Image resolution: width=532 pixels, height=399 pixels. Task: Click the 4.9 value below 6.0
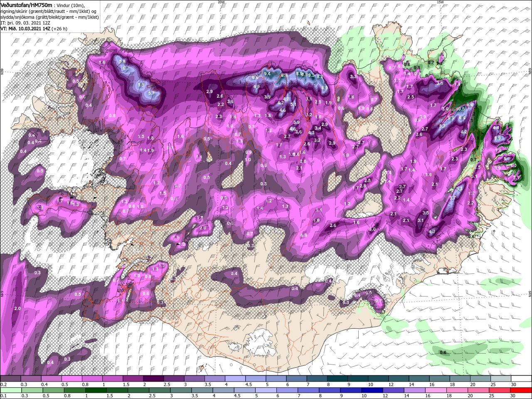pos(256,87)
